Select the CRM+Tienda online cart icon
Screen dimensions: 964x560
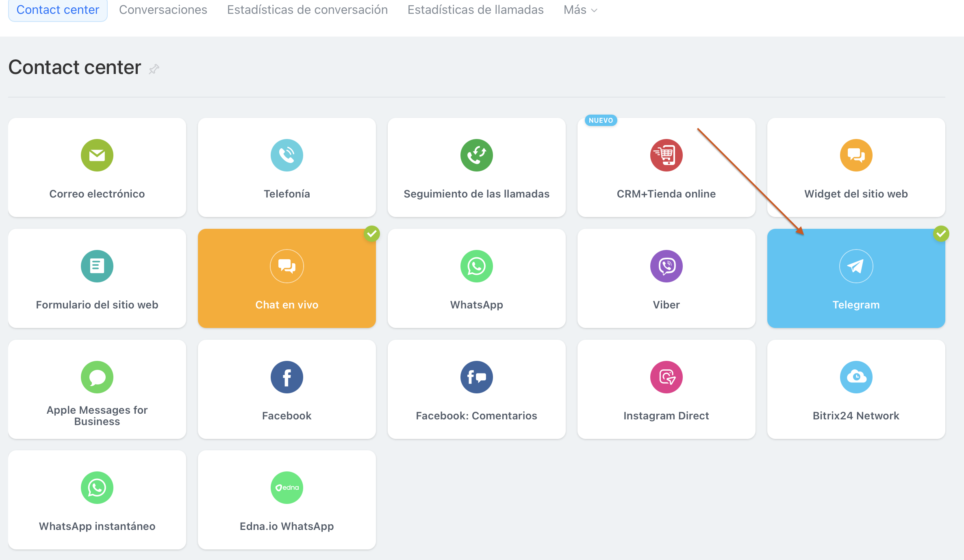(x=666, y=155)
